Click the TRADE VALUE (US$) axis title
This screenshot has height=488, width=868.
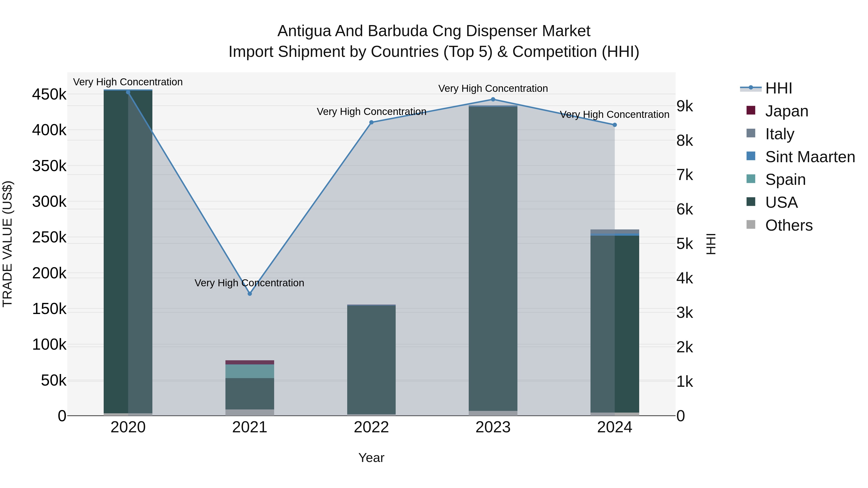pyautogui.click(x=7, y=244)
